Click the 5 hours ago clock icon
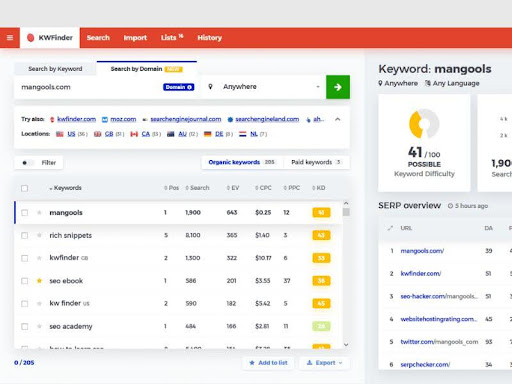The image size is (512, 384). click(x=450, y=206)
